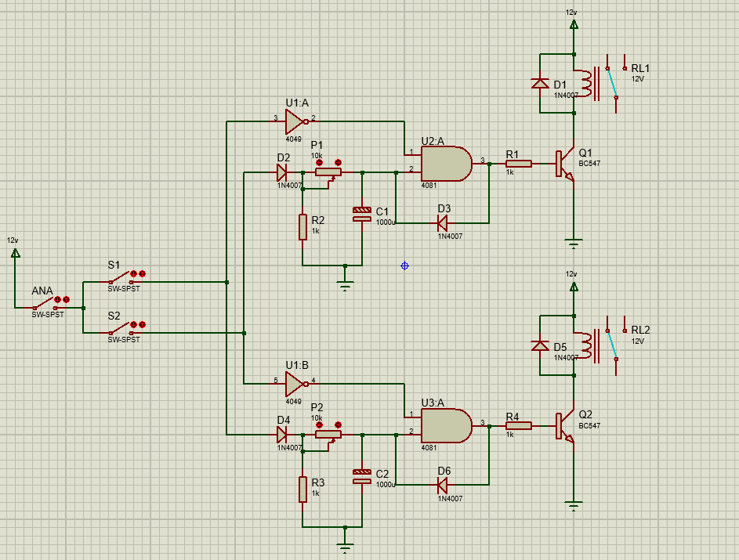The height and width of the screenshot is (560, 739).
Task: Select diode D4 symbol
Action: (x=282, y=434)
